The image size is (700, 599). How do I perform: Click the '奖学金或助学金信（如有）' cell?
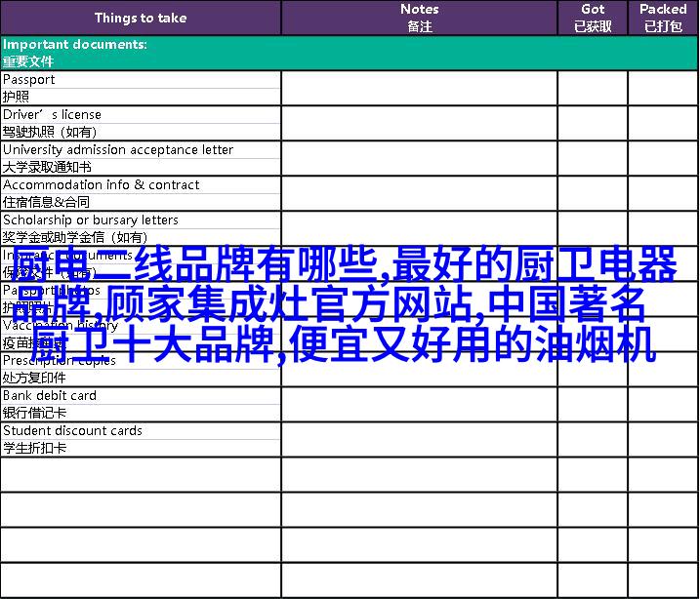tap(141, 237)
